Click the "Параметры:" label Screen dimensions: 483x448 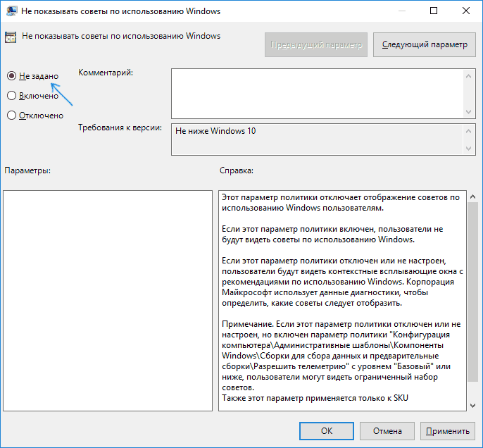27,170
